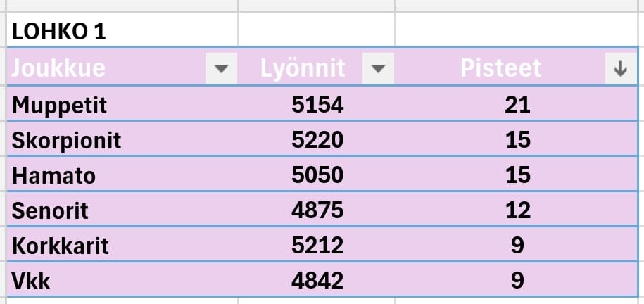Select the cell containing 5154
The height and width of the screenshot is (304, 644).
tap(317, 106)
